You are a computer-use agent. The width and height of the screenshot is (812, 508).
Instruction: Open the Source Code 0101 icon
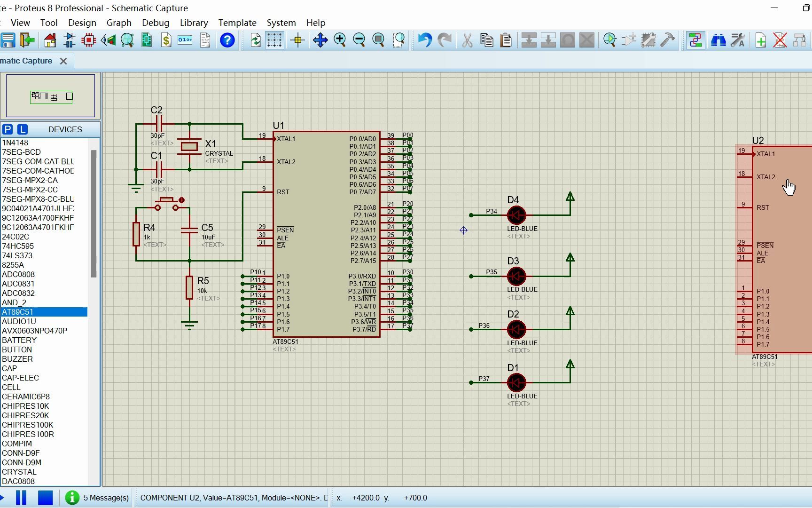click(185, 40)
